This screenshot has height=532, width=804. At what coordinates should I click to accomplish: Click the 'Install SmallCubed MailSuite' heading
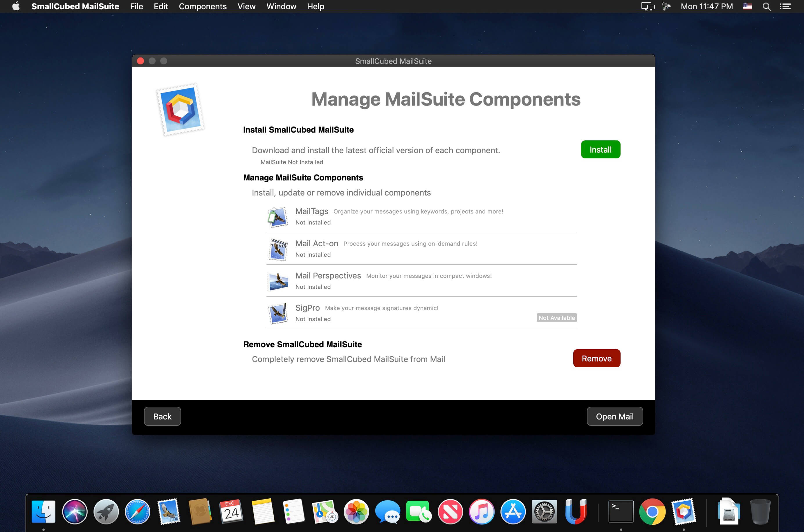coord(298,130)
